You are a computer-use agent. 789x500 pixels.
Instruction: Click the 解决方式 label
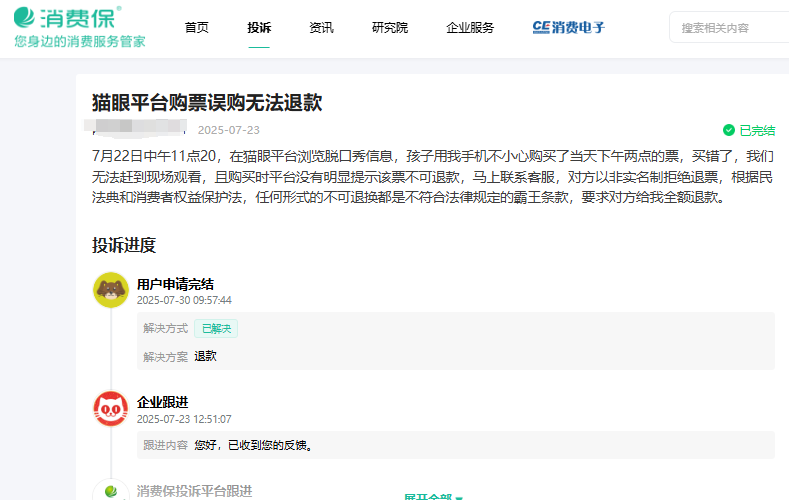coord(166,328)
